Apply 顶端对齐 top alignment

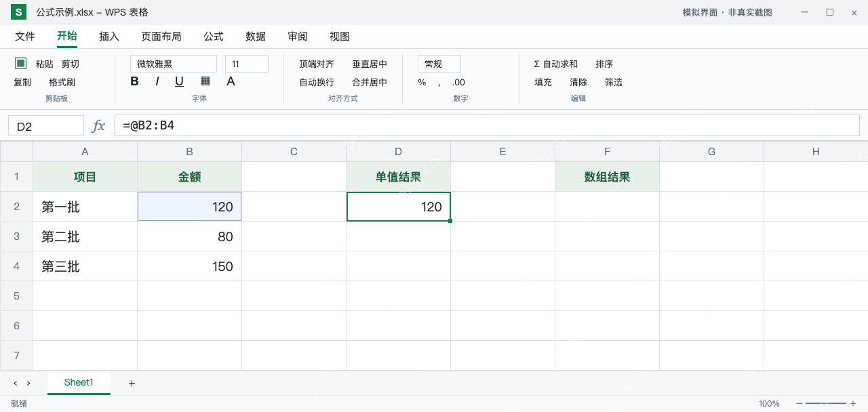(317, 64)
